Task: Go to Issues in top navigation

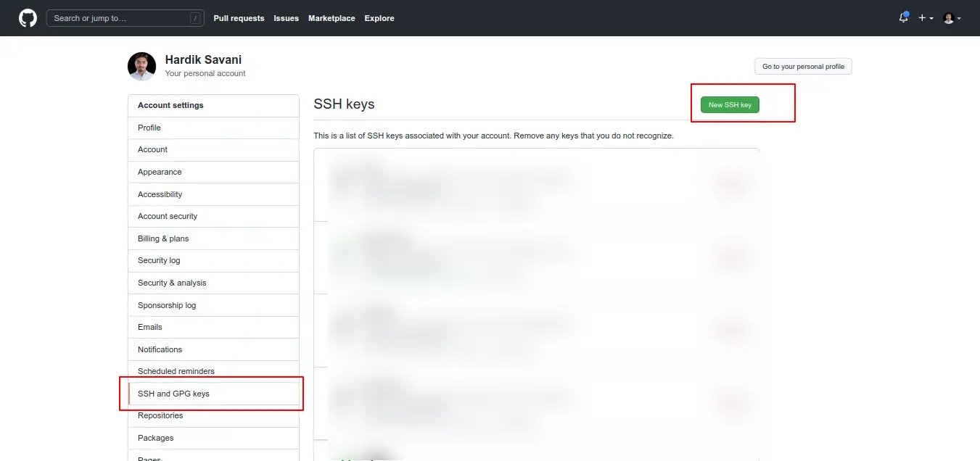Action: point(286,18)
